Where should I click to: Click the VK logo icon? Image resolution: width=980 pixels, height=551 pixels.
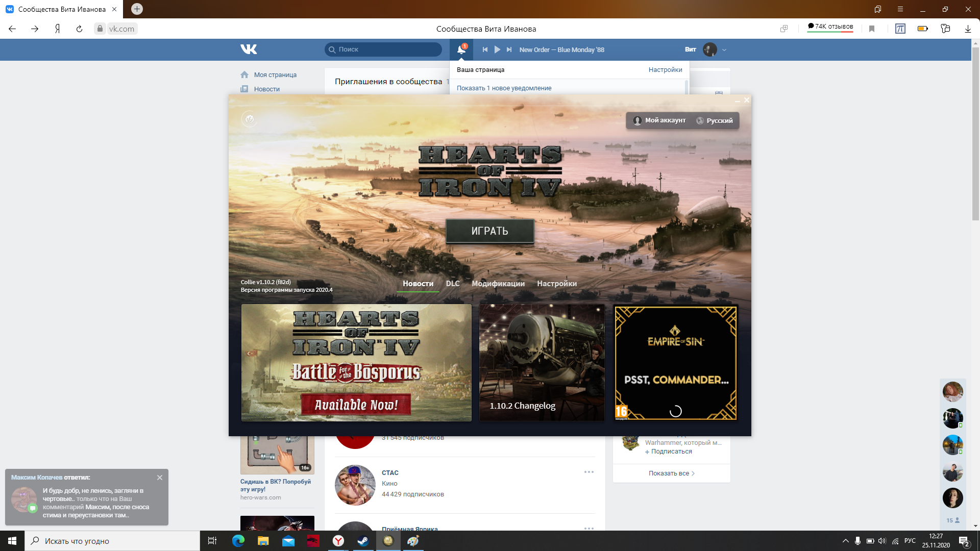point(249,49)
